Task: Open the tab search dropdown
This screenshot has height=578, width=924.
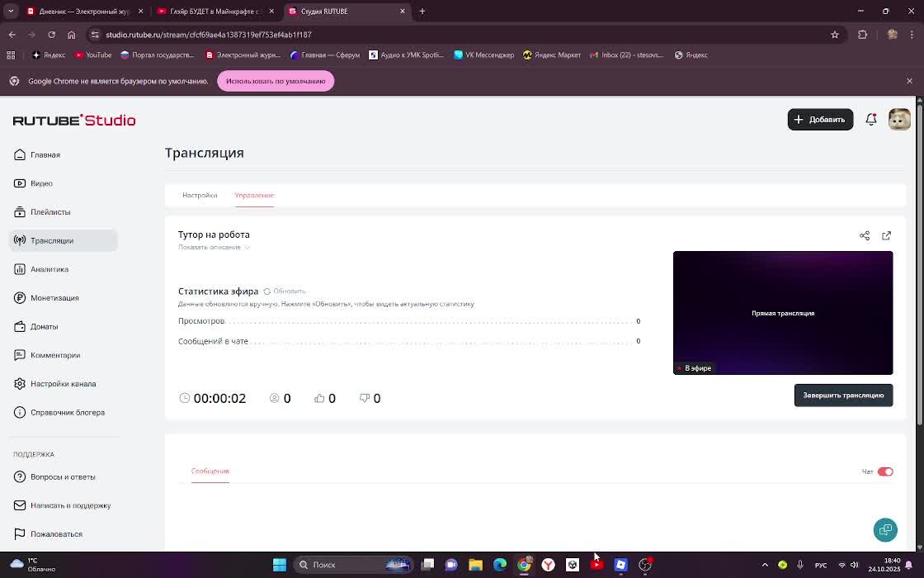Action: [11, 12]
